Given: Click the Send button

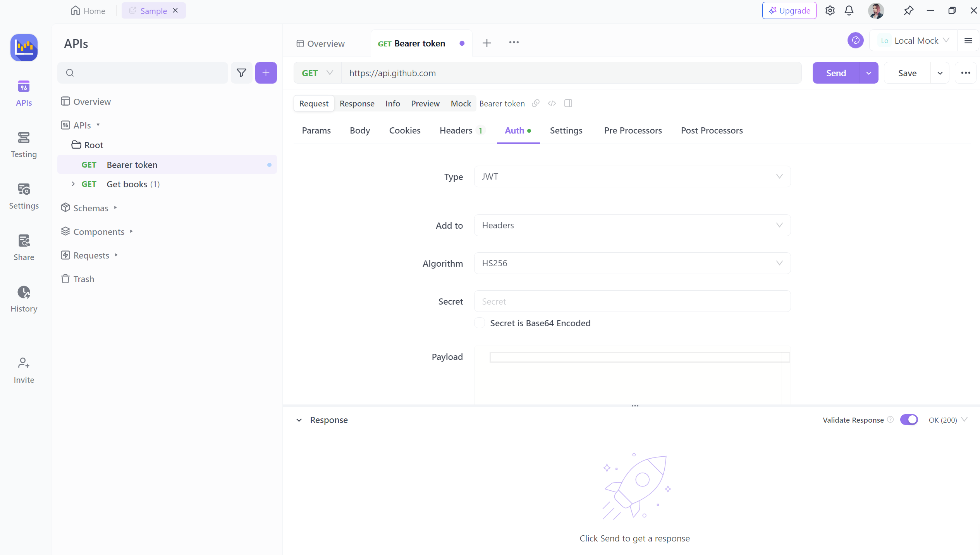Looking at the screenshot, I should pyautogui.click(x=836, y=73).
